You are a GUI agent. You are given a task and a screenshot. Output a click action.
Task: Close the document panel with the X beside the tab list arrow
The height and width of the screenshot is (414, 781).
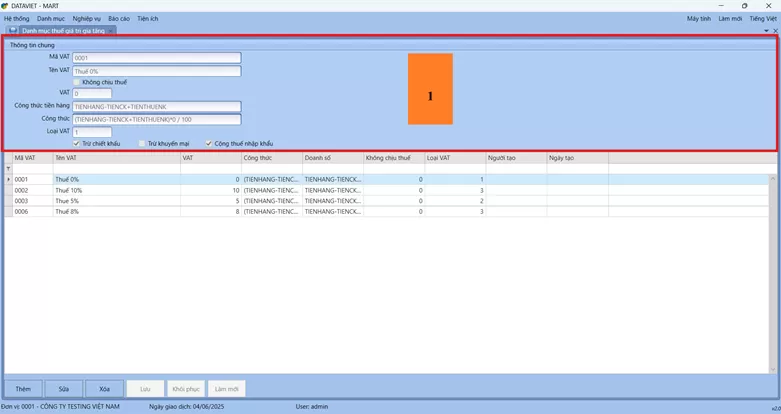776,31
